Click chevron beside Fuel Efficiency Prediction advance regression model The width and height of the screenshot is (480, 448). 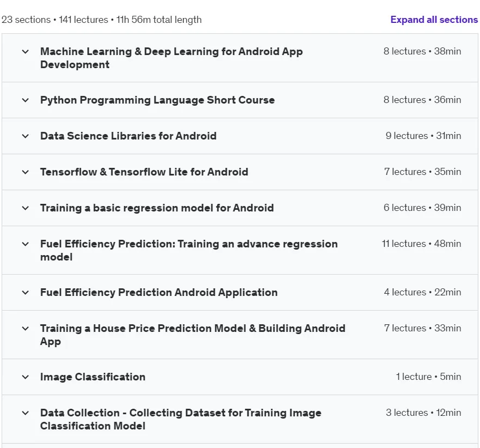(x=26, y=244)
